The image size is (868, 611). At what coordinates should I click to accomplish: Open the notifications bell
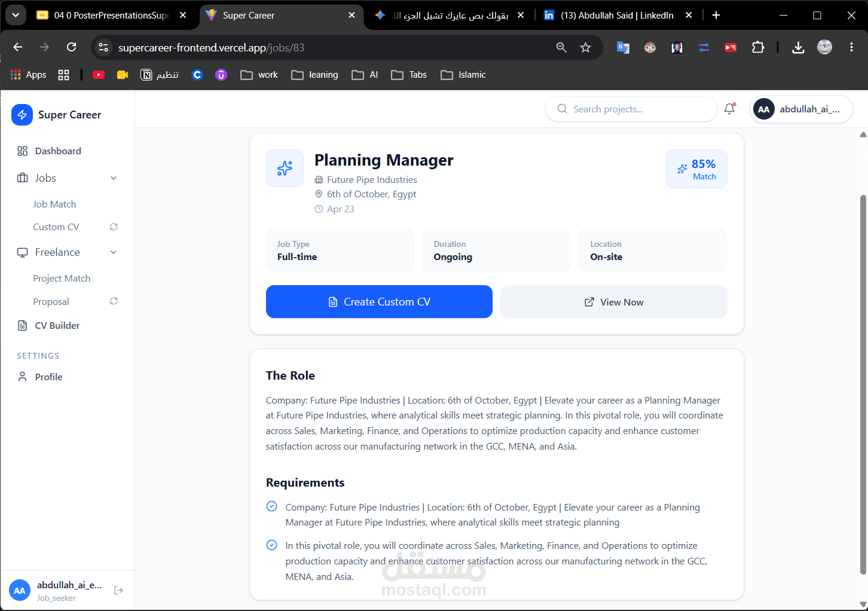tap(729, 109)
